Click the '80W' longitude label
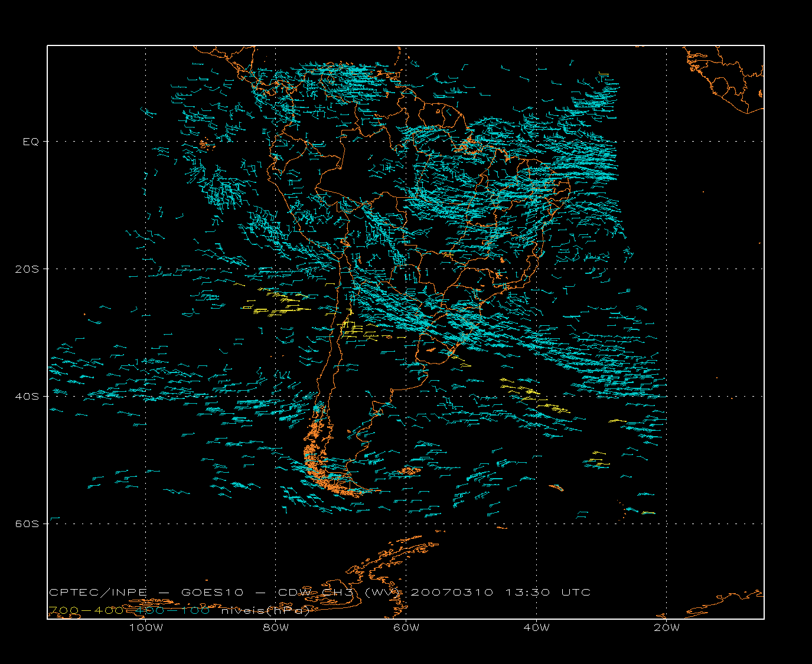812x664 pixels. pos(276,627)
